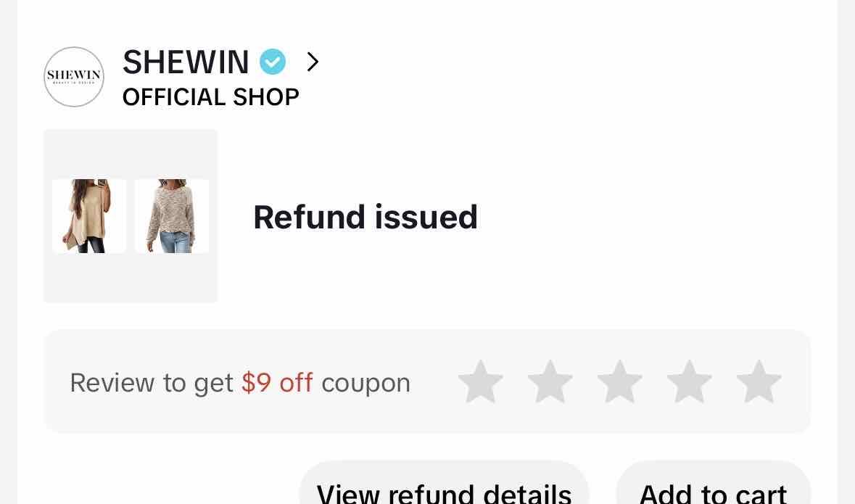Select the fifth rating star

tap(759, 381)
